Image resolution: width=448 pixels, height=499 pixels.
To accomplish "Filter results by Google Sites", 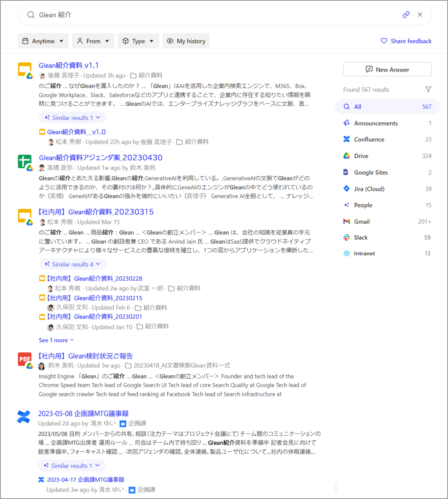I will 387,172.
